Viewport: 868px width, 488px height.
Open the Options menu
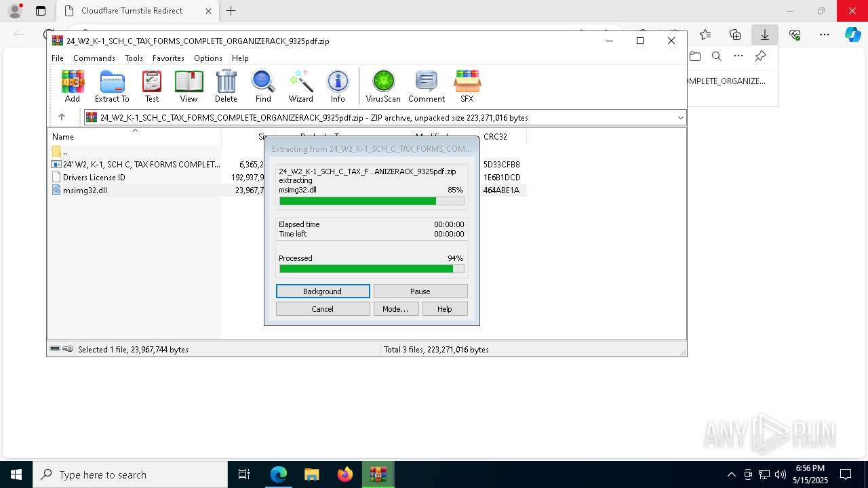click(208, 58)
